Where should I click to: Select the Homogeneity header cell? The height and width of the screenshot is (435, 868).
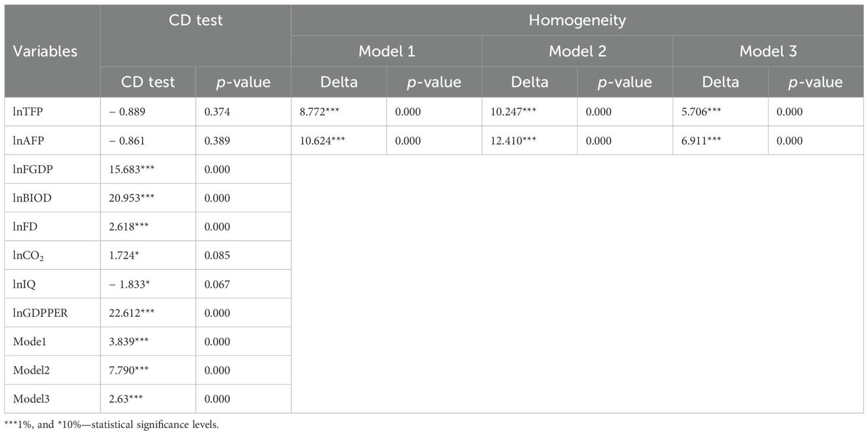click(x=577, y=20)
